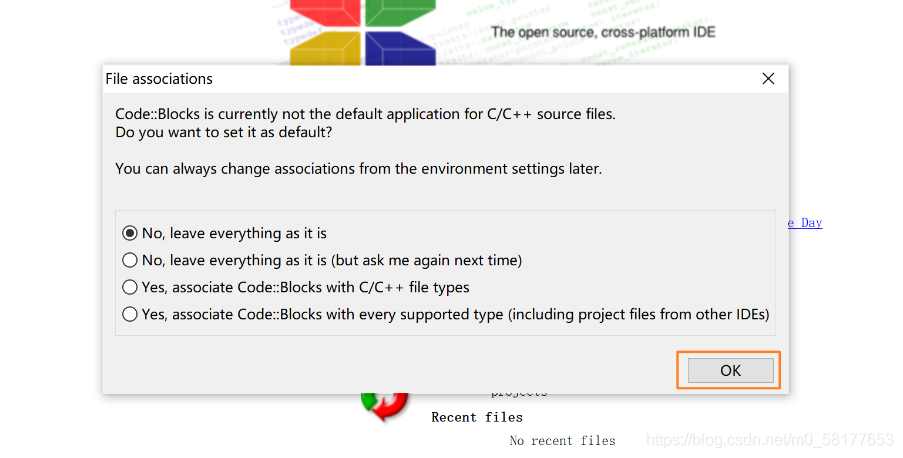This screenshot has width=903, height=458.
Task: Click the red-green circular arrows icon
Action: [x=386, y=403]
